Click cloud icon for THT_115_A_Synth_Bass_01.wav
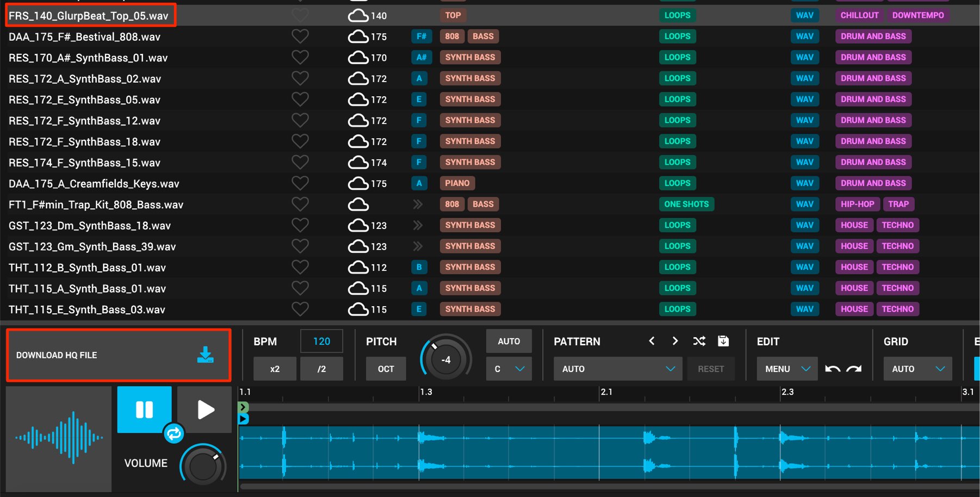Image resolution: width=980 pixels, height=497 pixels. click(358, 288)
